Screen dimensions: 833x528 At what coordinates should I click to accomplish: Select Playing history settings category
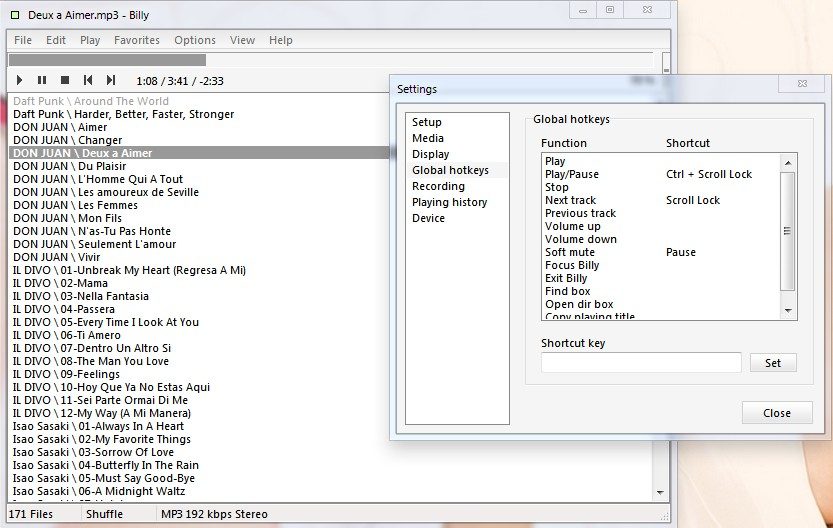[x=449, y=202]
